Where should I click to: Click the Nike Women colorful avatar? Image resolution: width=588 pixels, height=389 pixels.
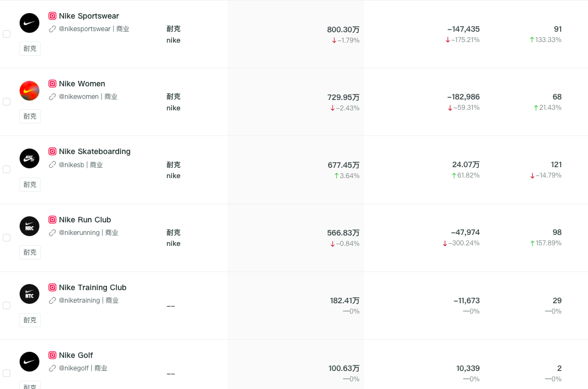pos(29,91)
